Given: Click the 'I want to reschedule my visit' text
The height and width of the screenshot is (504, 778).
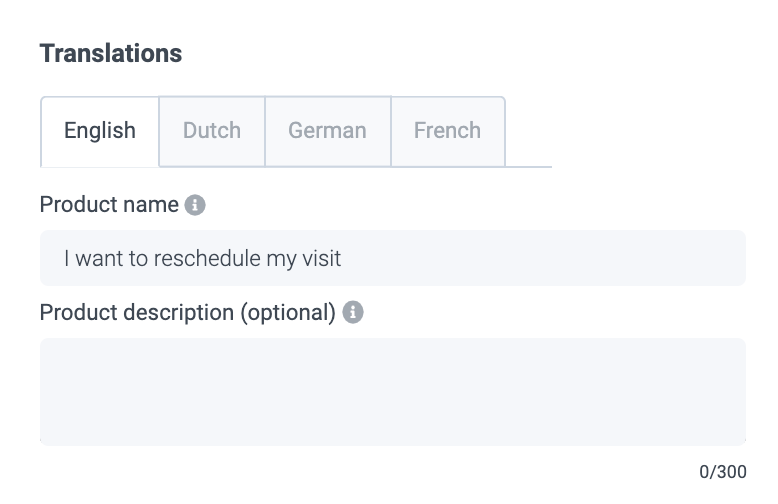Looking at the screenshot, I should pos(203,259).
